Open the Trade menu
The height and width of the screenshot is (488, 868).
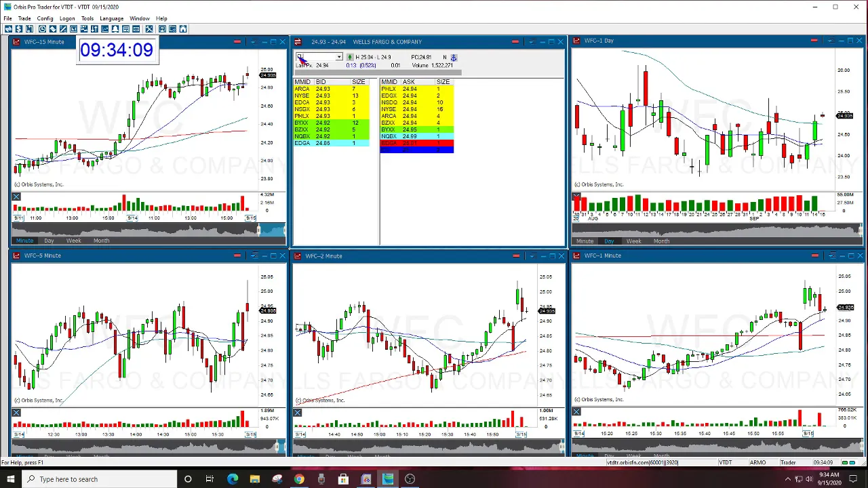[24, 18]
